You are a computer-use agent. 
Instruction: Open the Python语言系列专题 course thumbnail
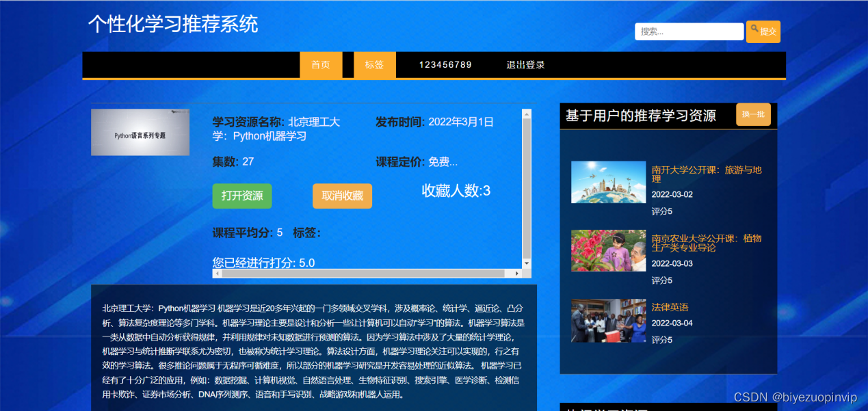click(140, 132)
